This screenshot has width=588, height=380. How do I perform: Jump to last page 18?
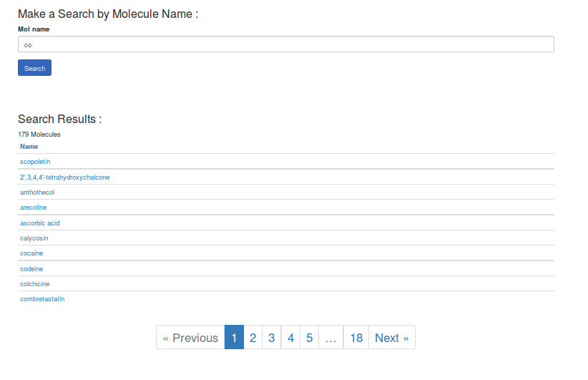[356, 338]
